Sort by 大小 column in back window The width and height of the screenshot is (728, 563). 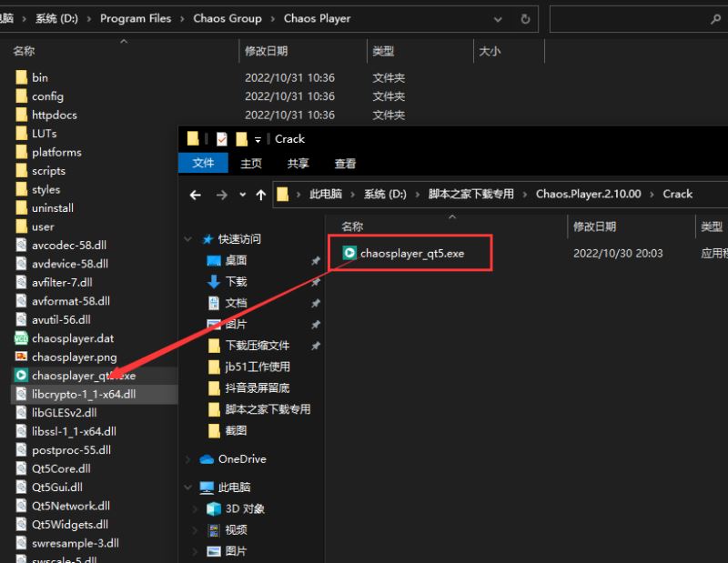click(490, 51)
